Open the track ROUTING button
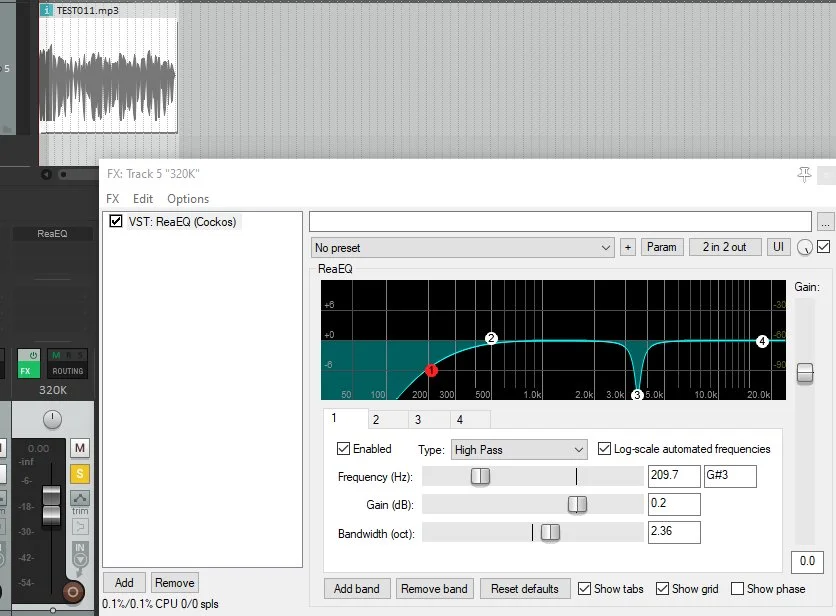 click(68, 363)
